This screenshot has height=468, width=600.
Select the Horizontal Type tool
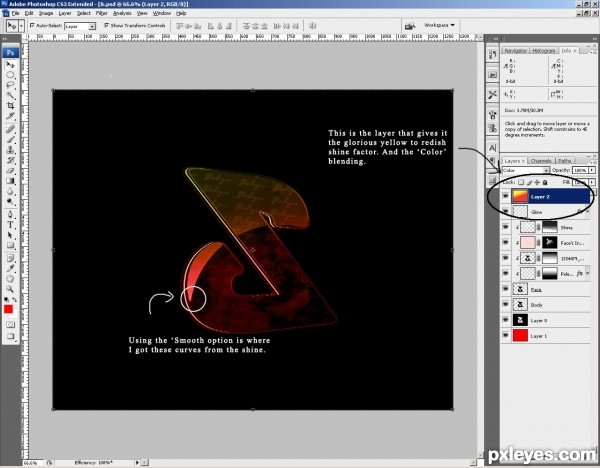click(10, 225)
